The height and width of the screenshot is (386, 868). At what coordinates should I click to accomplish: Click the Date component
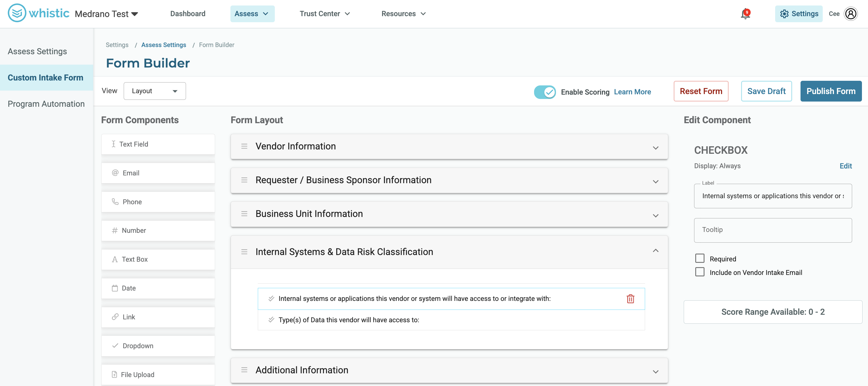(158, 288)
